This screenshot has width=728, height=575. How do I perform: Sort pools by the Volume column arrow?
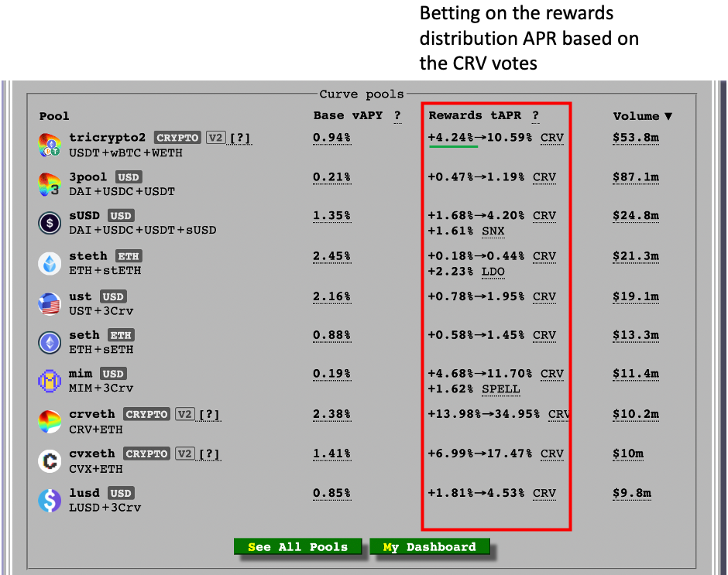(x=668, y=116)
